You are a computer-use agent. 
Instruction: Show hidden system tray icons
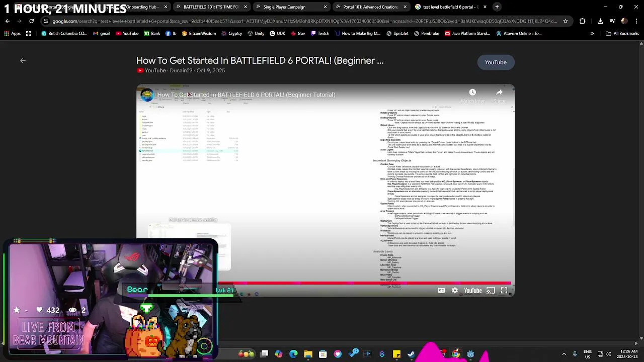pos(564,354)
